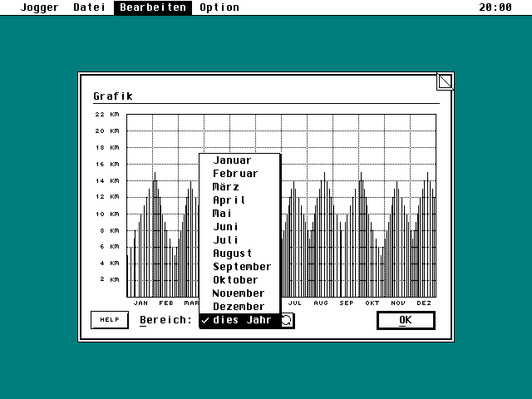This screenshot has height=399, width=532.
Task: Open the Option menu
Action: (219, 7)
